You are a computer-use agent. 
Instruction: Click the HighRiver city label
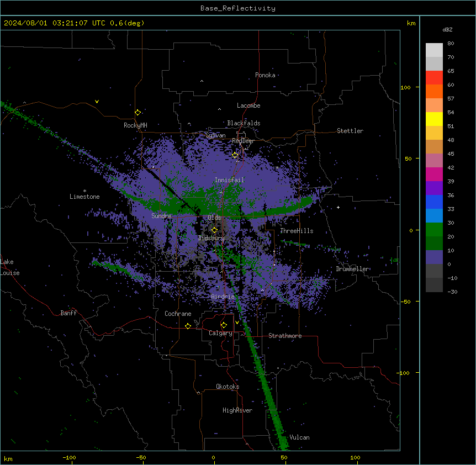(237, 410)
